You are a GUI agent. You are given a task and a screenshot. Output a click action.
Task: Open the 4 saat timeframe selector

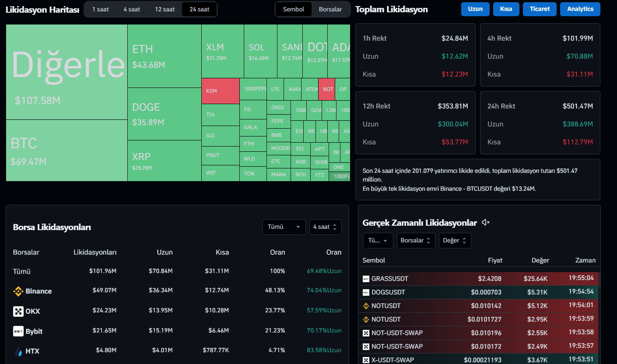coord(325,227)
